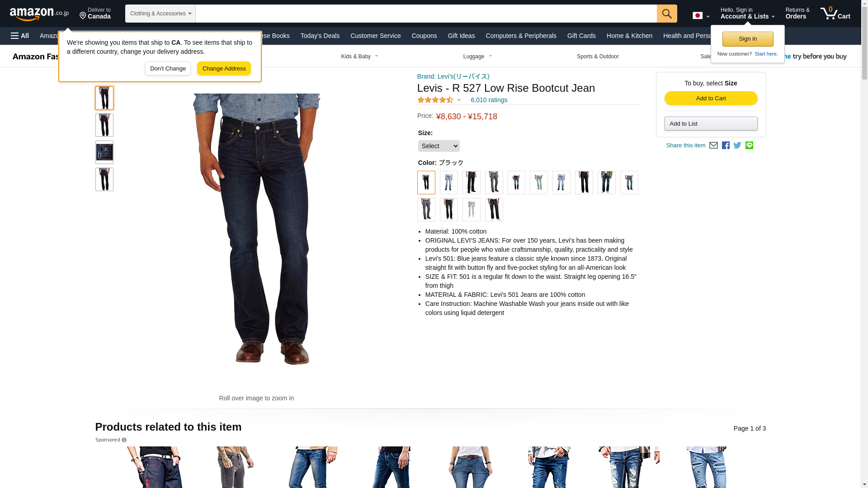This screenshot has height=488, width=868.
Task: Open the 6,010 ratings link
Action: click(489, 100)
